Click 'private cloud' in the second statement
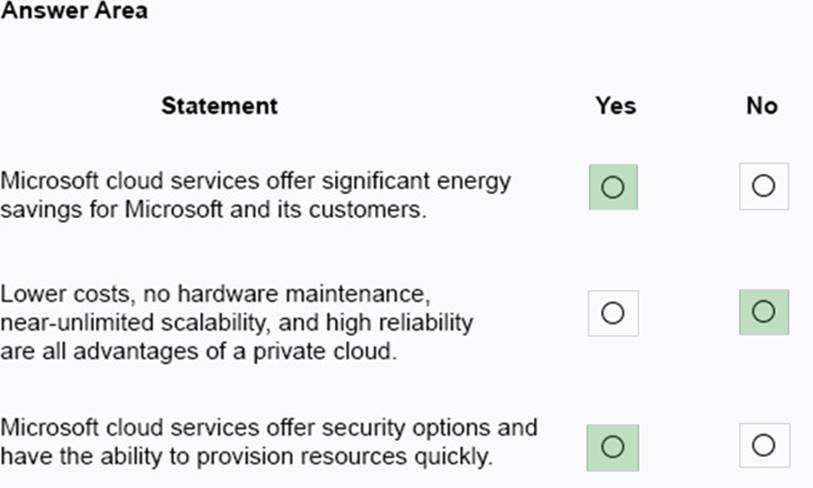Image resolution: width=813 pixels, height=488 pixels. [x=324, y=352]
